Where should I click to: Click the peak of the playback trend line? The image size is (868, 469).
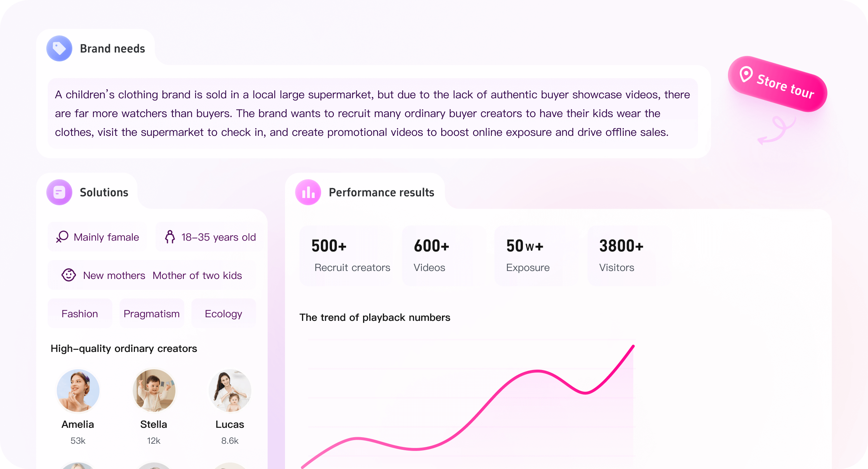tap(633, 346)
